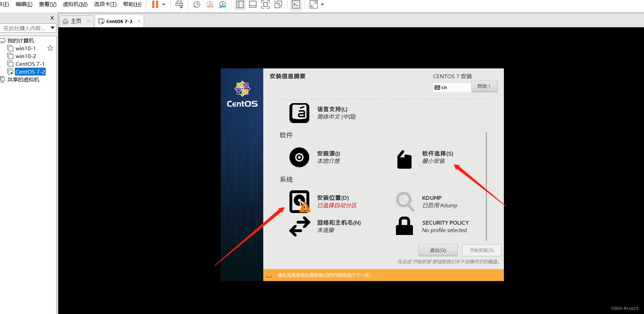Image resolution: width=644 pixels, height=314 pixels.
Task: Click the 最小安装 text under 软件选择
Action: coord(433,161)
